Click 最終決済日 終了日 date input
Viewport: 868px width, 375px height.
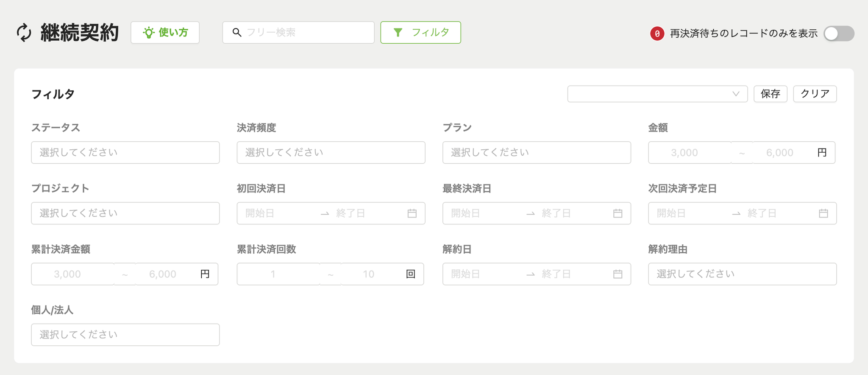tap(574, 213)
